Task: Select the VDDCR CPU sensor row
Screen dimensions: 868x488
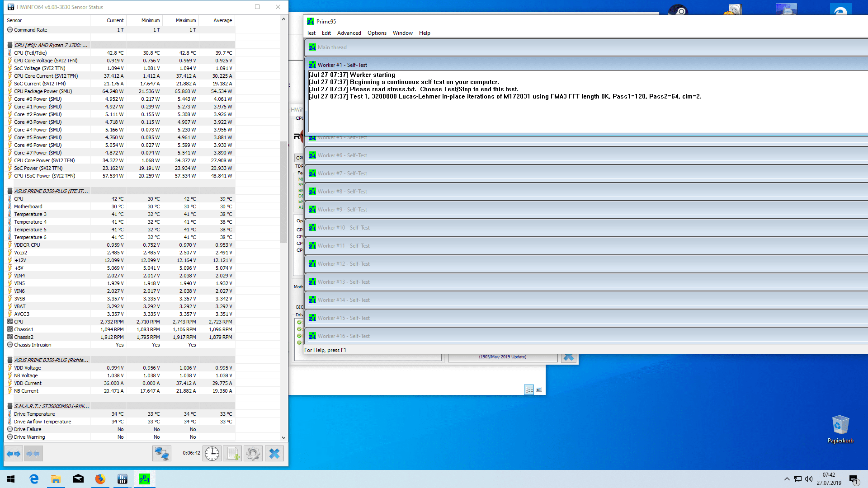Action: [120, 245]
